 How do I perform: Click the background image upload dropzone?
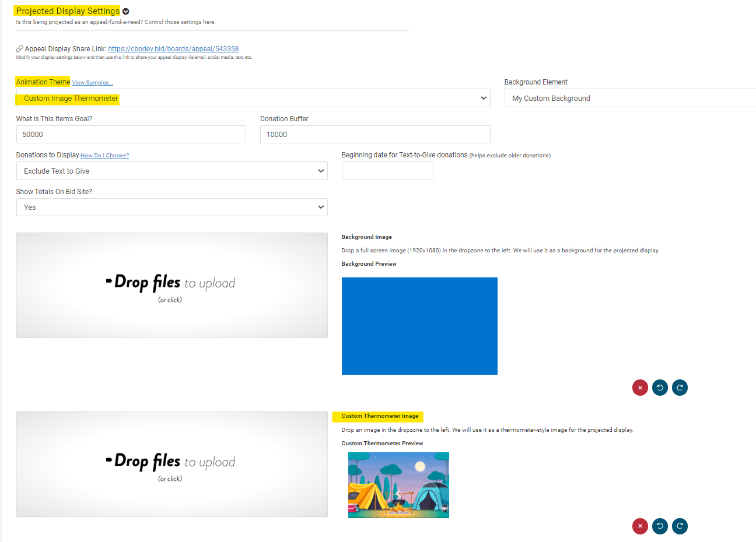coord(171,286)
